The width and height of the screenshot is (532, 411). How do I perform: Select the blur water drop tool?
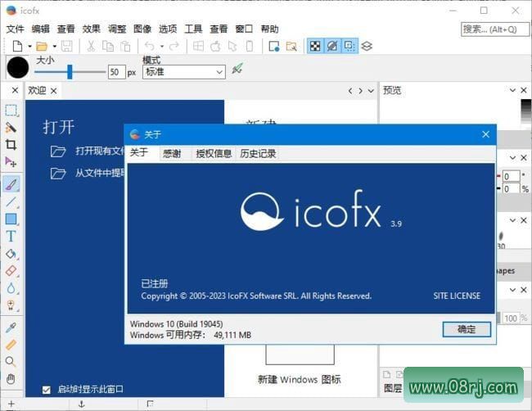11,288
